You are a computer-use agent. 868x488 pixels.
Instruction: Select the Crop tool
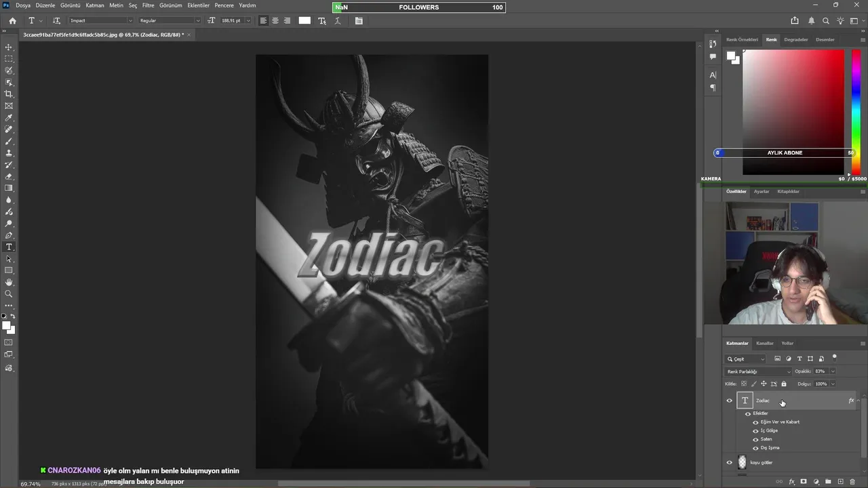(x=9, y=94)
